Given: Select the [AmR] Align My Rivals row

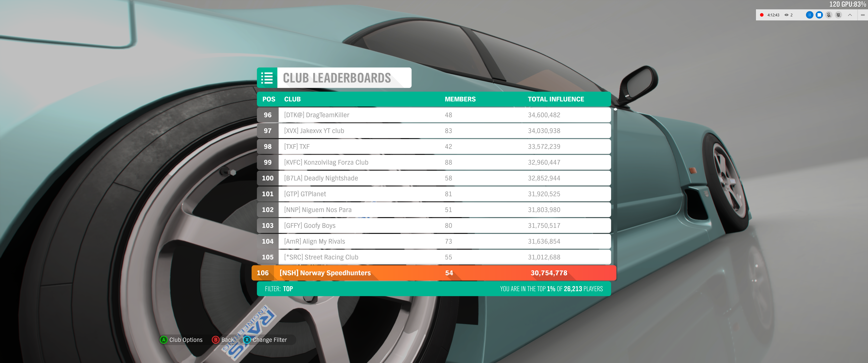Looking at the screenshot, I should [434, 241].
